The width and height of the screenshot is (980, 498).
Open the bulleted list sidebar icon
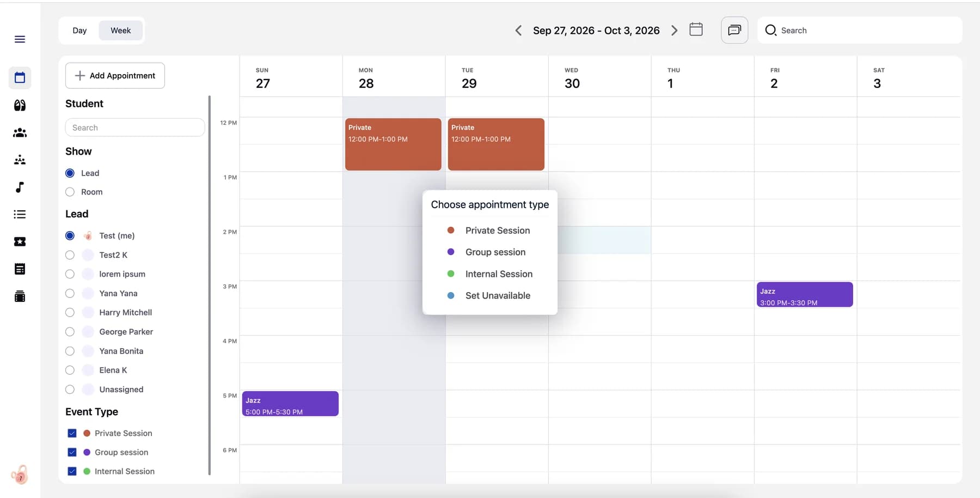pyautogui.click(x=20, y=214)
